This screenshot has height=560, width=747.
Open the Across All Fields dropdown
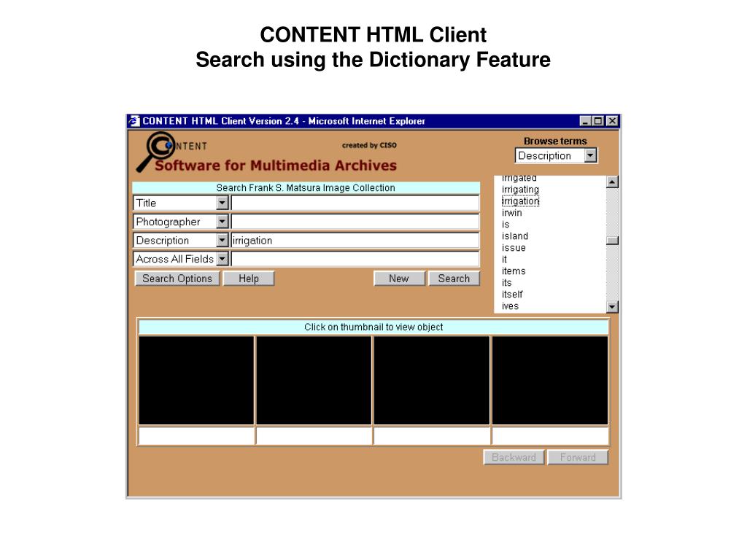tap(222, 259)
